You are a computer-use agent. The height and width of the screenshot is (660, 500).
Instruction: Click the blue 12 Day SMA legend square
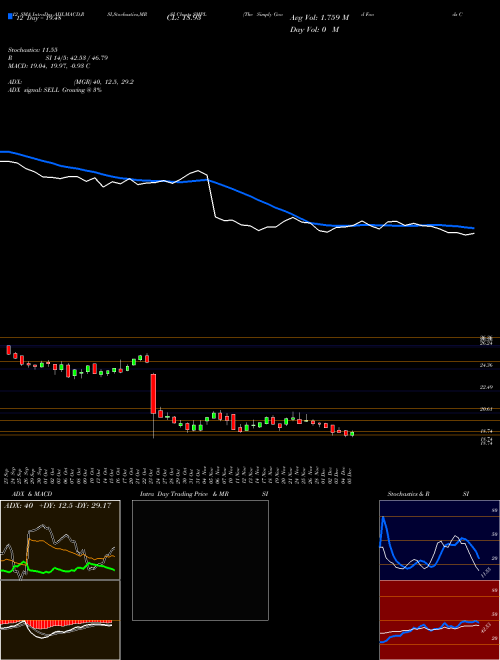coord(10,17)
